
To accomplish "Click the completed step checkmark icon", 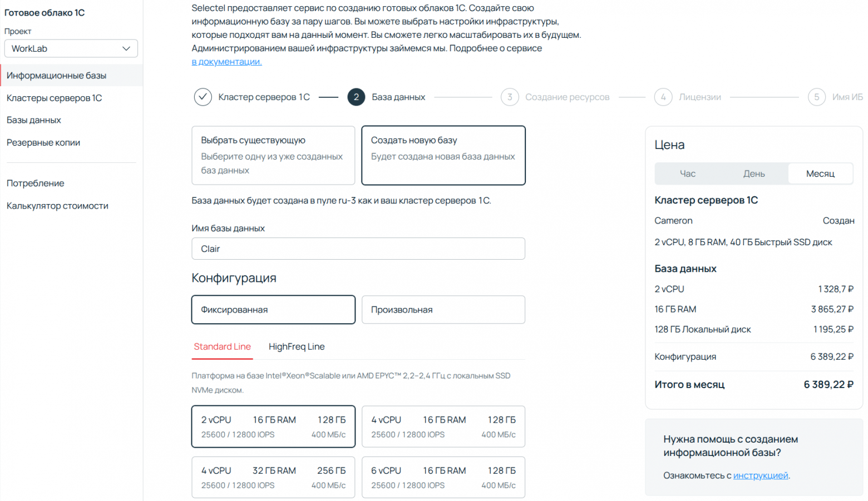I will [x=203, y=97].
